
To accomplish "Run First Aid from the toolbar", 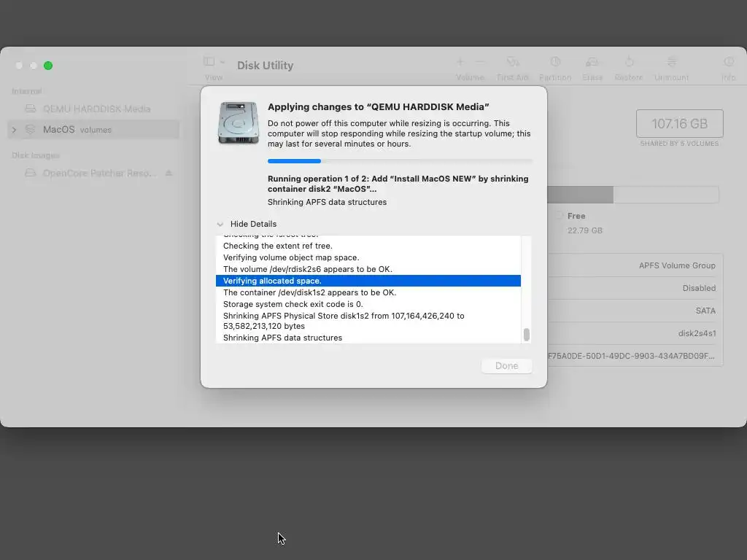I will 513,62.
